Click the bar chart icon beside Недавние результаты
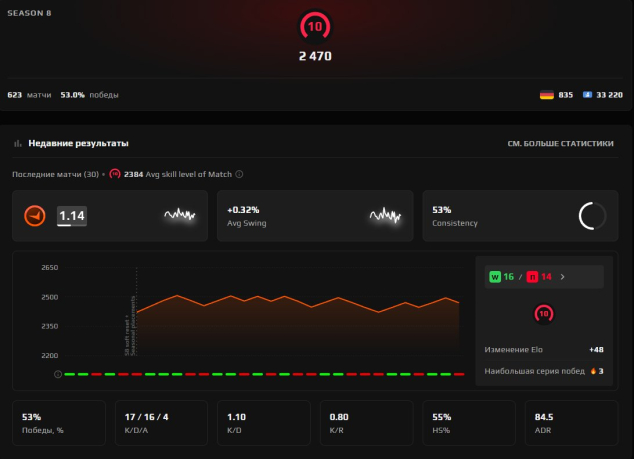 [17, 143]
